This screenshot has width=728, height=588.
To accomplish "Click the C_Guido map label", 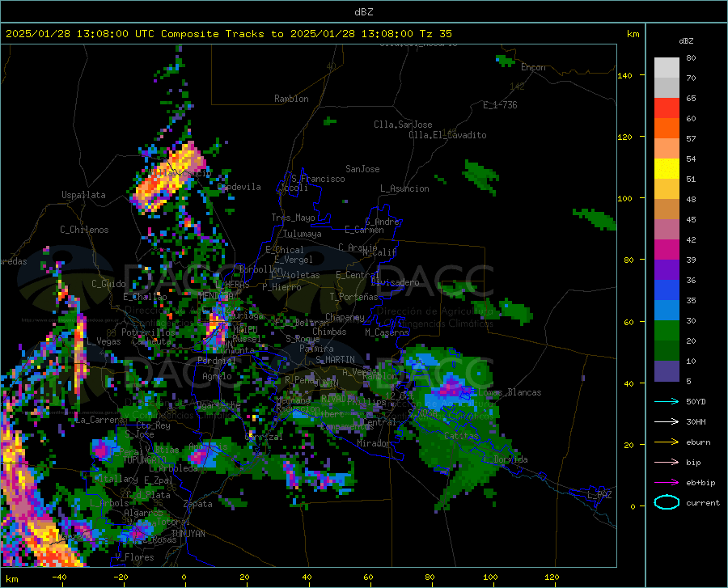I will point(108,284).
